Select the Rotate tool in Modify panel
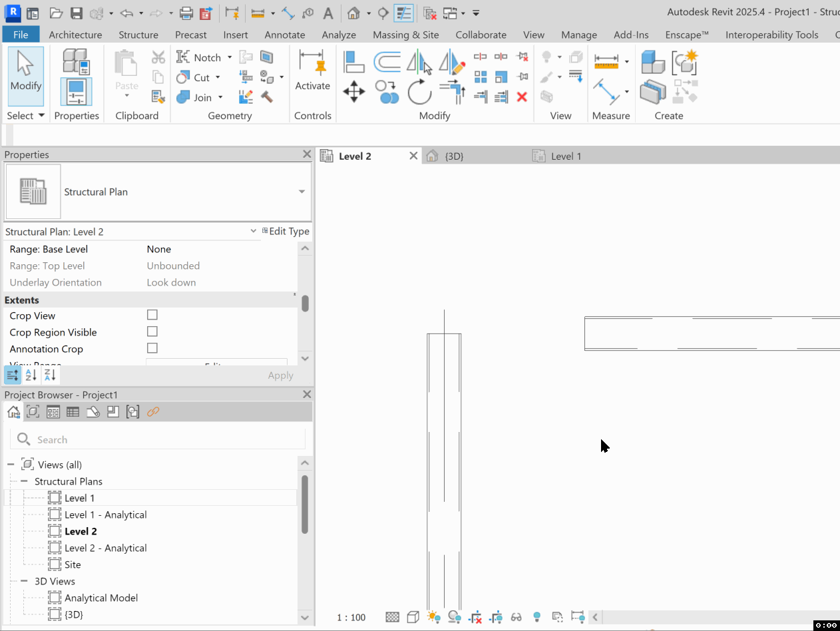840x631 pixels. [420, 93]
